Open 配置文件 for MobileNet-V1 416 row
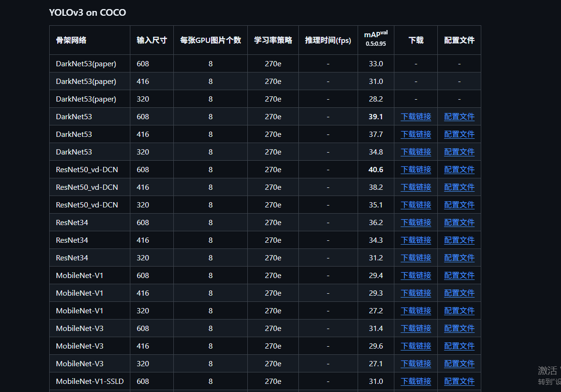Viewport: 561px width, 392px height. pos(459,293)
